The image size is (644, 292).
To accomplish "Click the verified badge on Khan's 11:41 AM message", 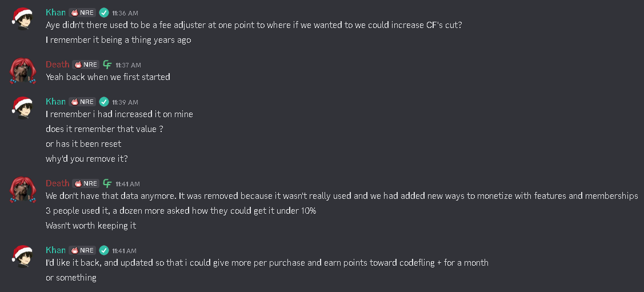I will click(x=103, y=250).
